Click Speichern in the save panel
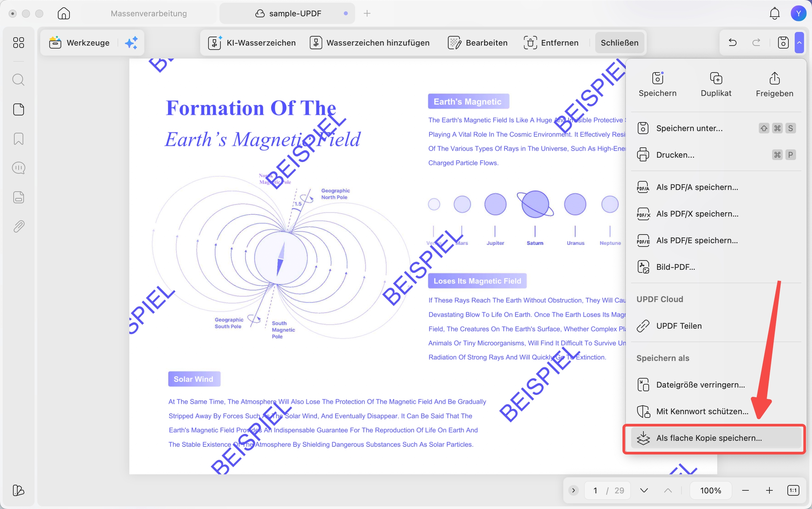 (657, 85)
